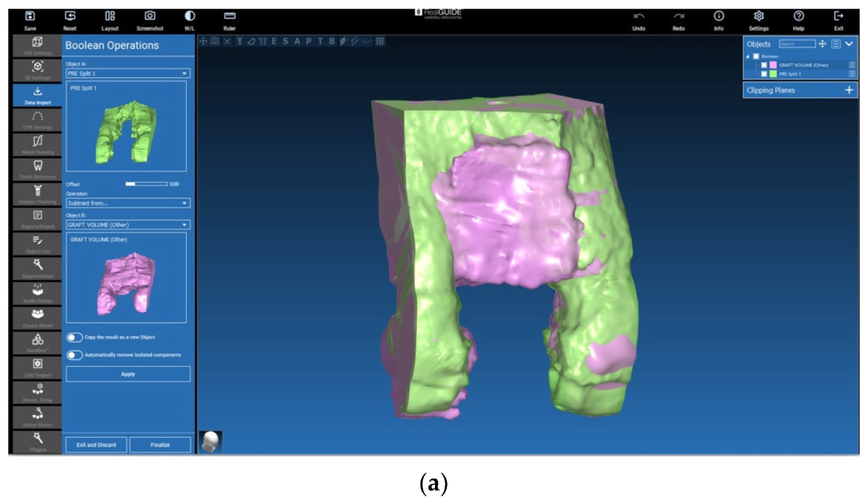Click the Undo arrow icon
Viewport: 868px width, 503px height.
pyautogui.click(x=639, y=16)
